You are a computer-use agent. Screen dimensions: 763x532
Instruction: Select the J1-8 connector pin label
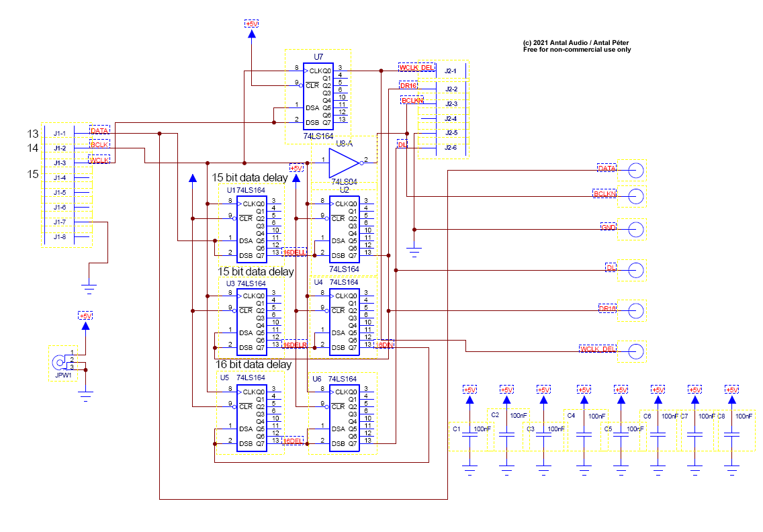coord(60,236)
